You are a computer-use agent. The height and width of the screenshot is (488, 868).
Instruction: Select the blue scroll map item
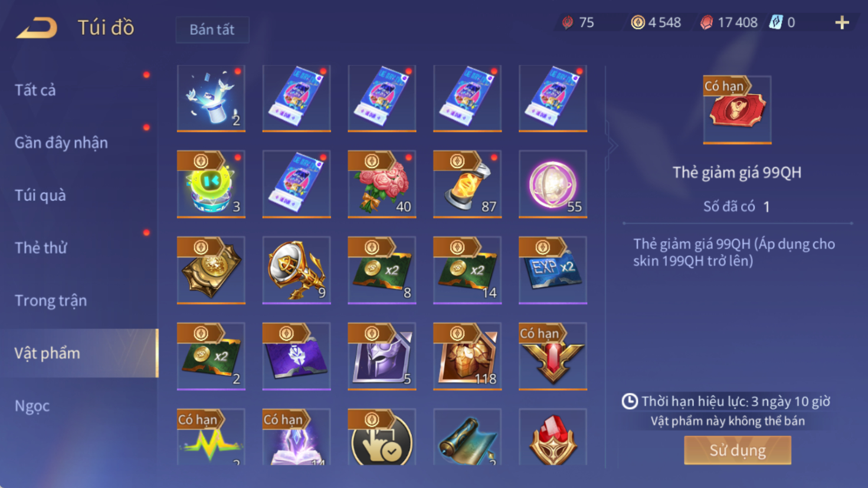tap(467, 437)
